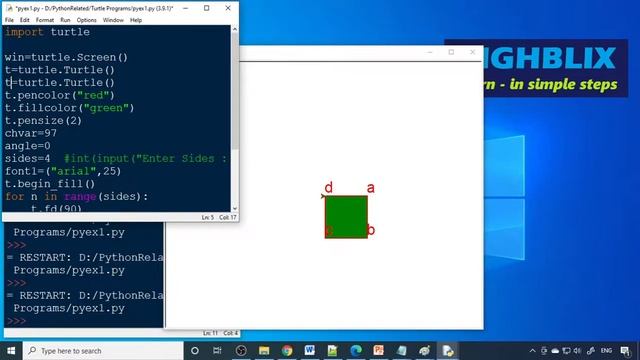Click the OneDrive cloud tray icon
Image resolution: width=640 pixels, height=360 pixels.
(555, 351)
